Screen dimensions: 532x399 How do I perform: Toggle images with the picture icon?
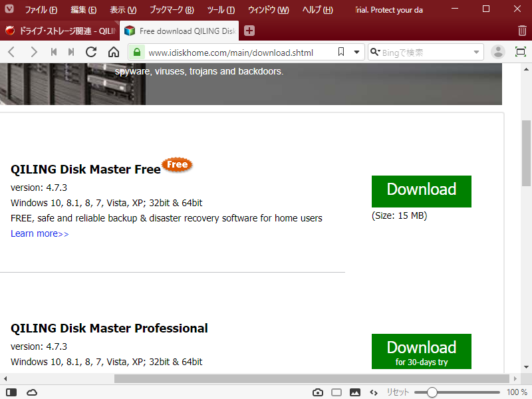click(355, 392)
